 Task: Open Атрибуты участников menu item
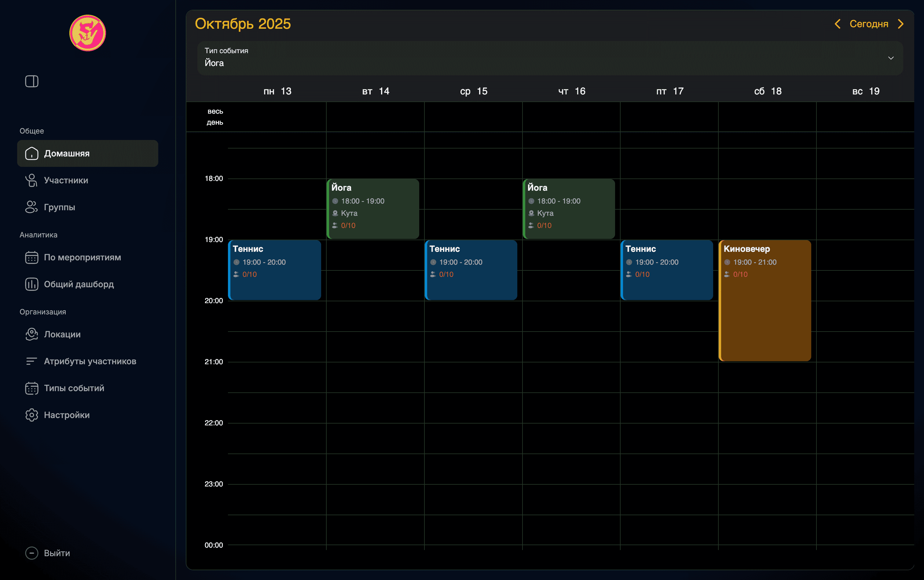pyautogui.click(x=90, y=361)
